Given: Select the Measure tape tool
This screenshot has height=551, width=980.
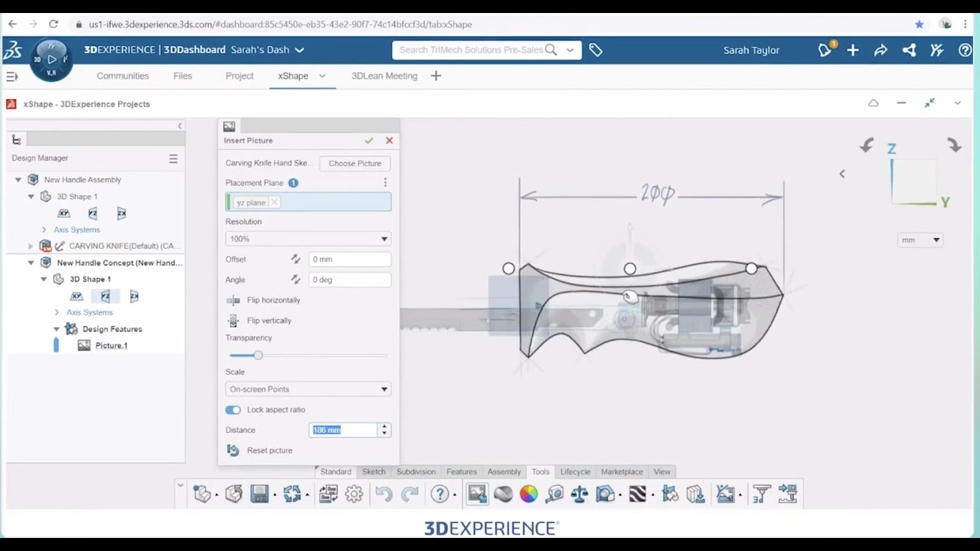Looking at the screenshot, I should pos(554,494).
